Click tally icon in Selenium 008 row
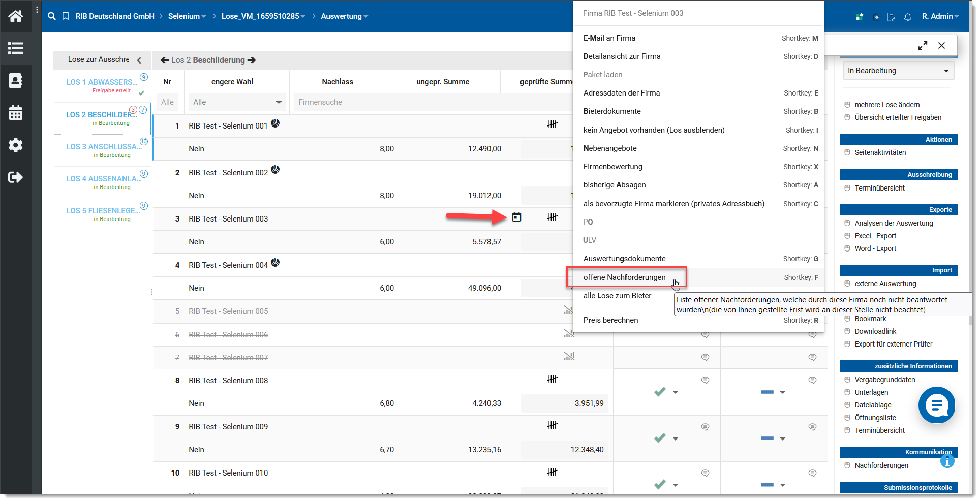The height and width of the screenshot is (502, 980). (x=552, y=379)
